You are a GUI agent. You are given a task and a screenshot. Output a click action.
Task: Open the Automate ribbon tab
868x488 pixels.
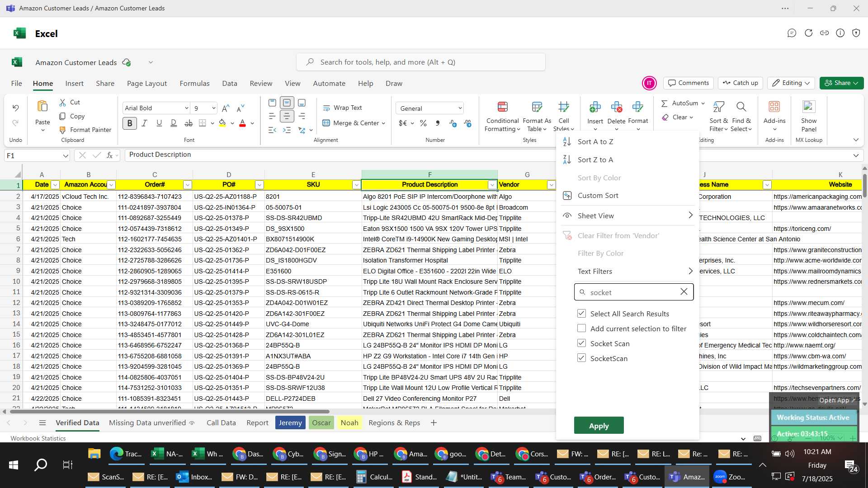coord(329,83)
